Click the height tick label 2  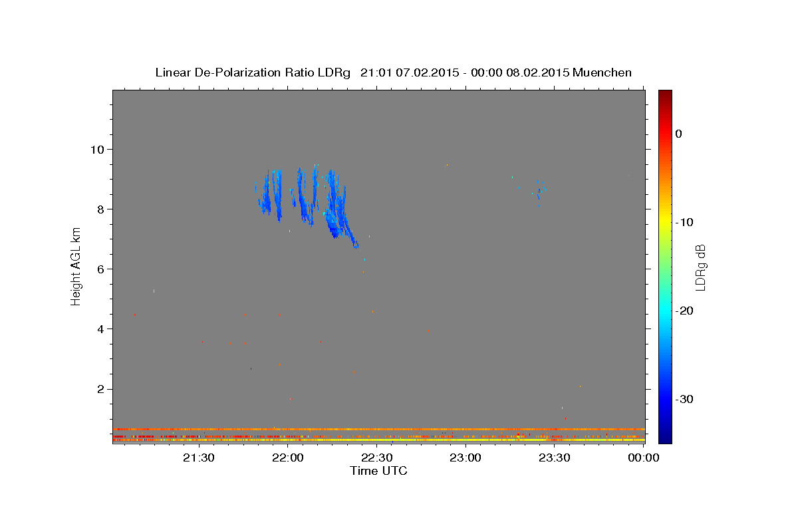102,389
